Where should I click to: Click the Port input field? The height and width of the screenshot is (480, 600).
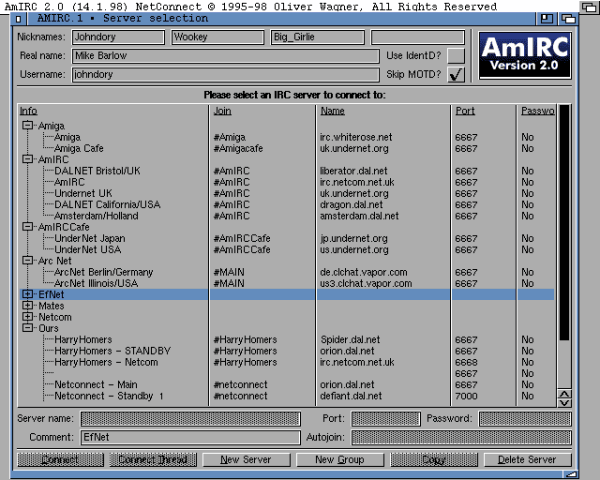point(386,418)
